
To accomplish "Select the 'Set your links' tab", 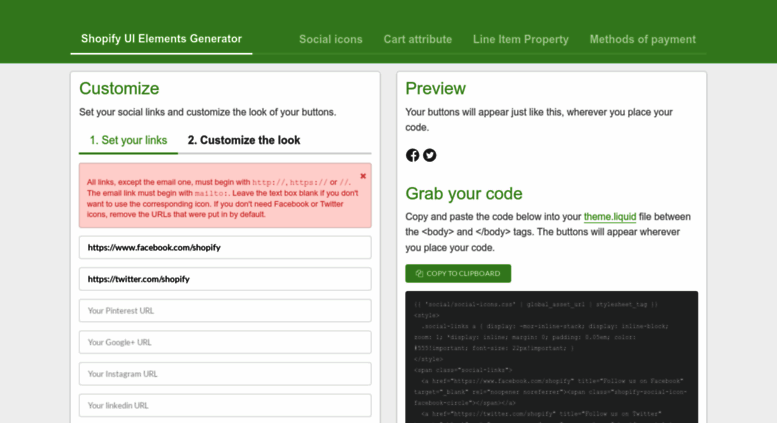I will click(128, 140).
